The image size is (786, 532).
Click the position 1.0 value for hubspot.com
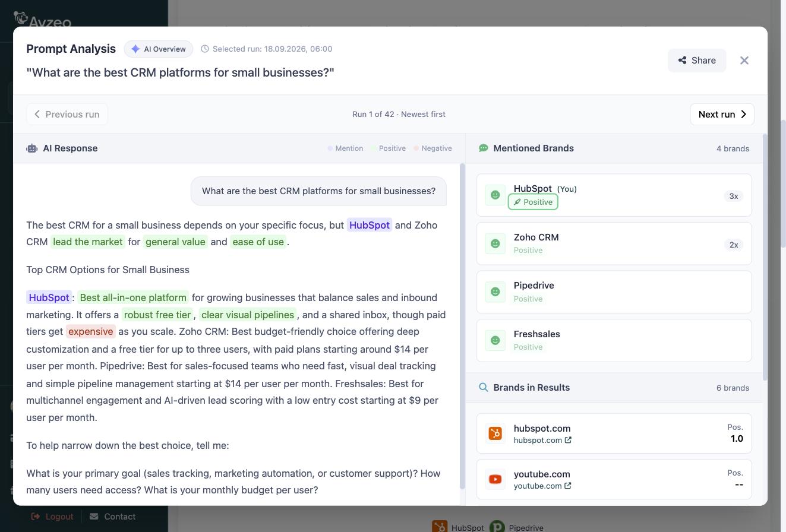pos(737,439)
